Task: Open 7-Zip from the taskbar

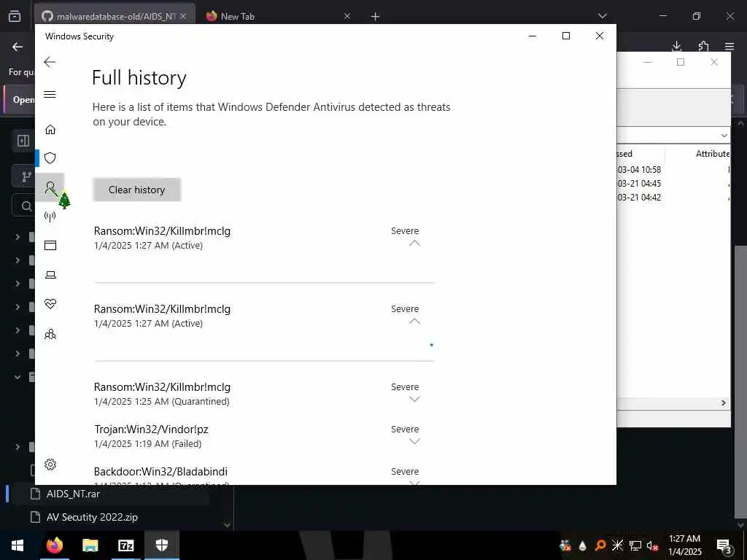Action: point(125,545)
